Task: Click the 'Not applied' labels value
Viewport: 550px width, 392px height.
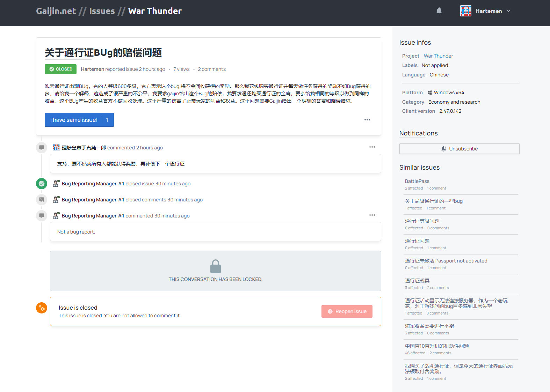Action: (435, 65)
